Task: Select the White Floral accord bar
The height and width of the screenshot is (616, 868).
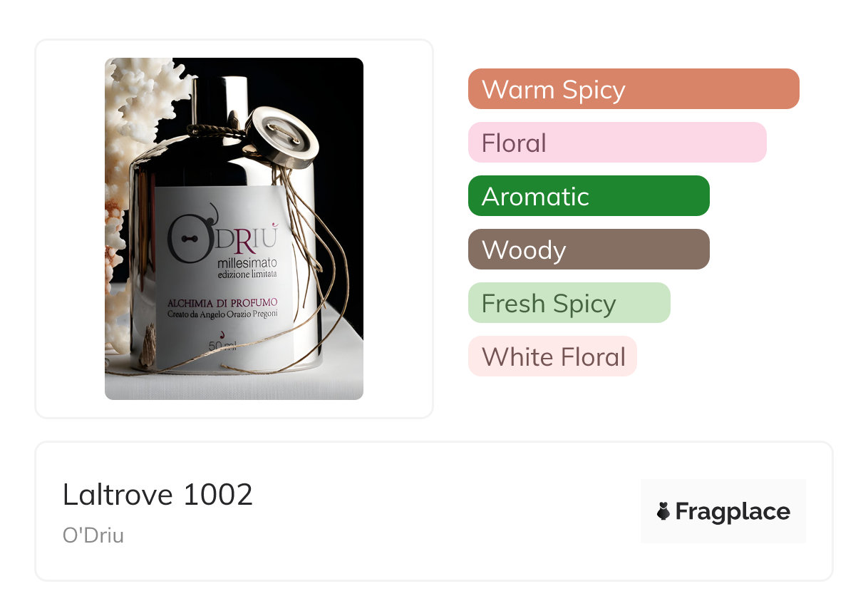Action: pyautogui.click(x=552, y=356)
